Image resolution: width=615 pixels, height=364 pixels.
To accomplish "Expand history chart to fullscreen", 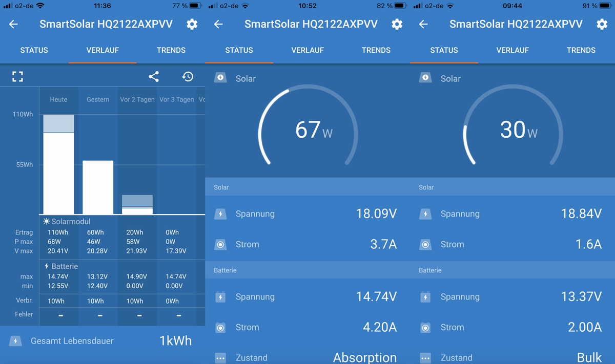I will [x=18, y=77].
